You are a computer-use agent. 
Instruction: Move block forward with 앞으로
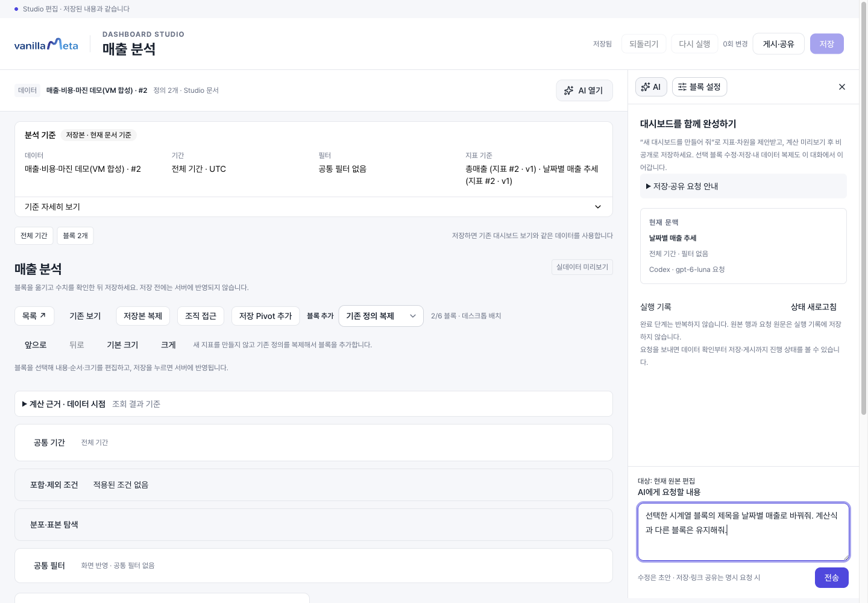(x=36, y=345)
